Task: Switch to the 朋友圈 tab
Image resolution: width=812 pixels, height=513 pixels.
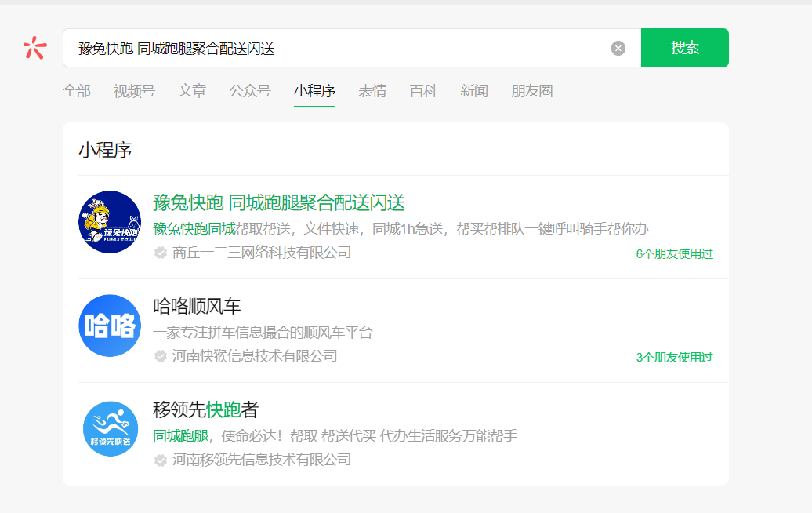Action: click(532, 91)
